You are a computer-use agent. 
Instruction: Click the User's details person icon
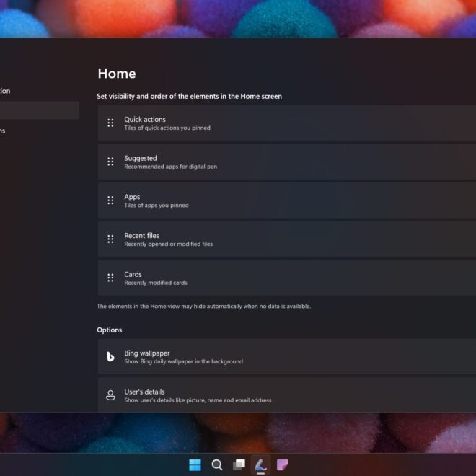110,395
